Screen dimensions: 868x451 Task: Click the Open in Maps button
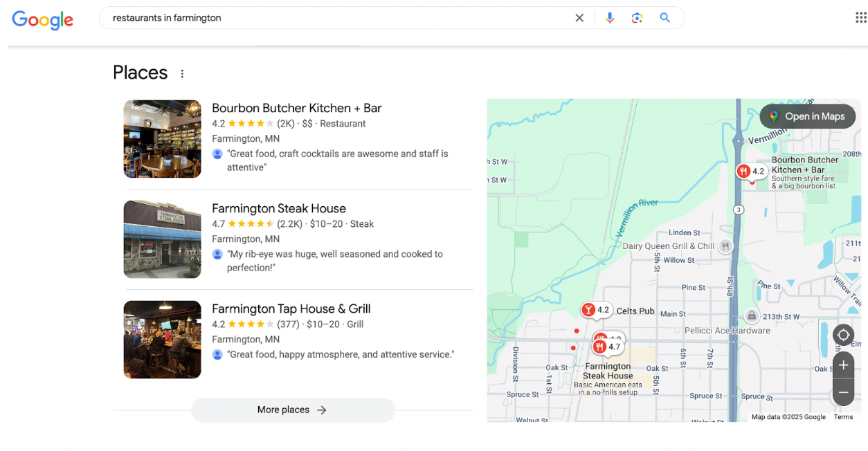pos(807,116)
